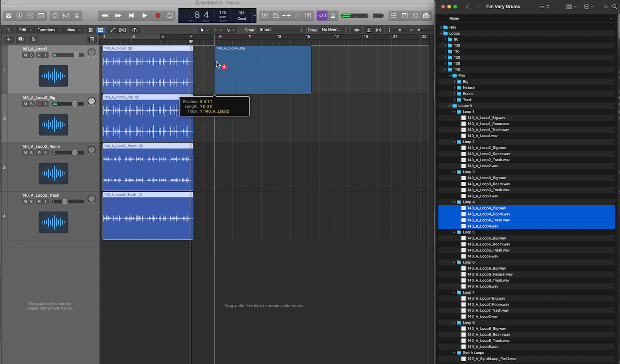Select the 140_A_Loop2_Room audio region

pyautogui.click(x=148, y=169)
